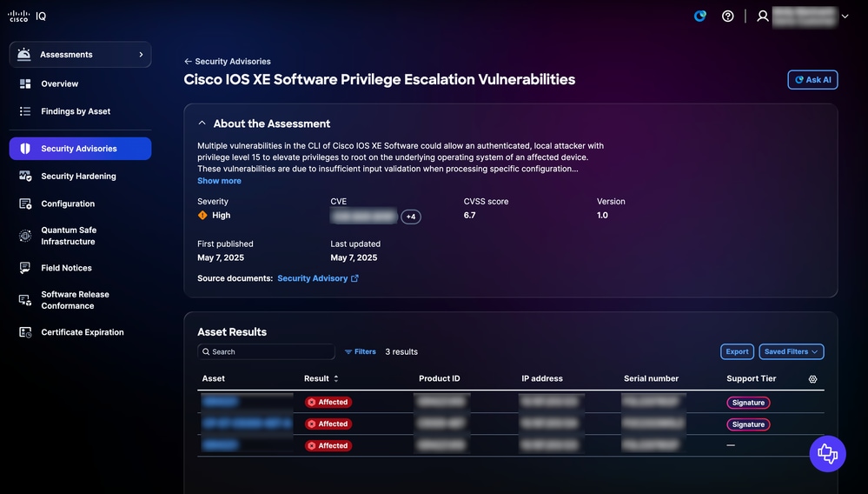Image resolution: width=868 pixels, height=494 pixels.
Task: Collapse the About the Assessment section
Action: [x=202, y=123]
